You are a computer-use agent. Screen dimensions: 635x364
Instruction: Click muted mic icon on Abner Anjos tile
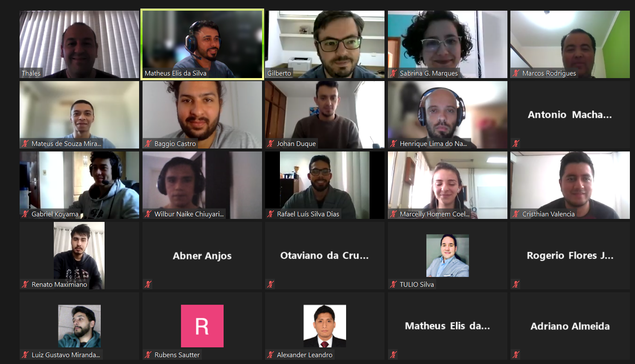coord(148,284)
